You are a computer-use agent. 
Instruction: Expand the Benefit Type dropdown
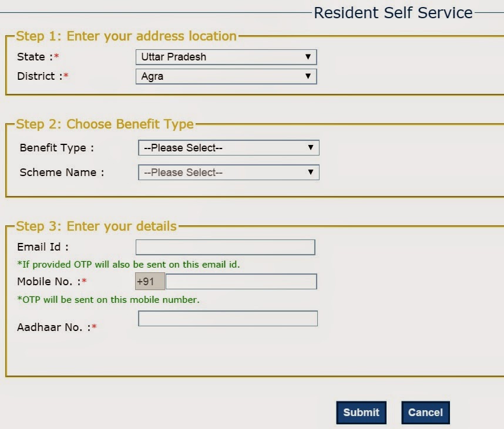click(229, 148)
